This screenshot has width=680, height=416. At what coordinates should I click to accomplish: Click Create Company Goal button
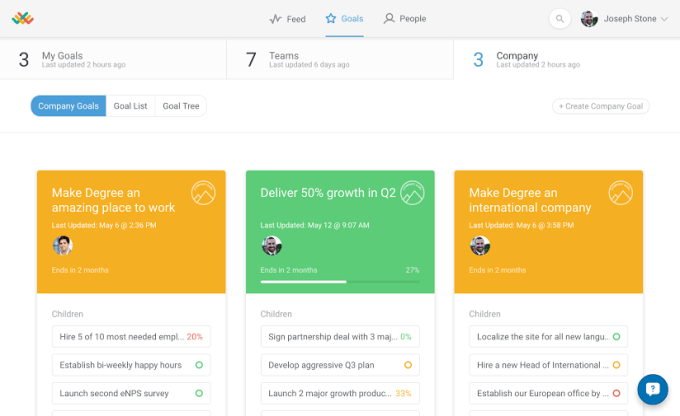[601, 106]
